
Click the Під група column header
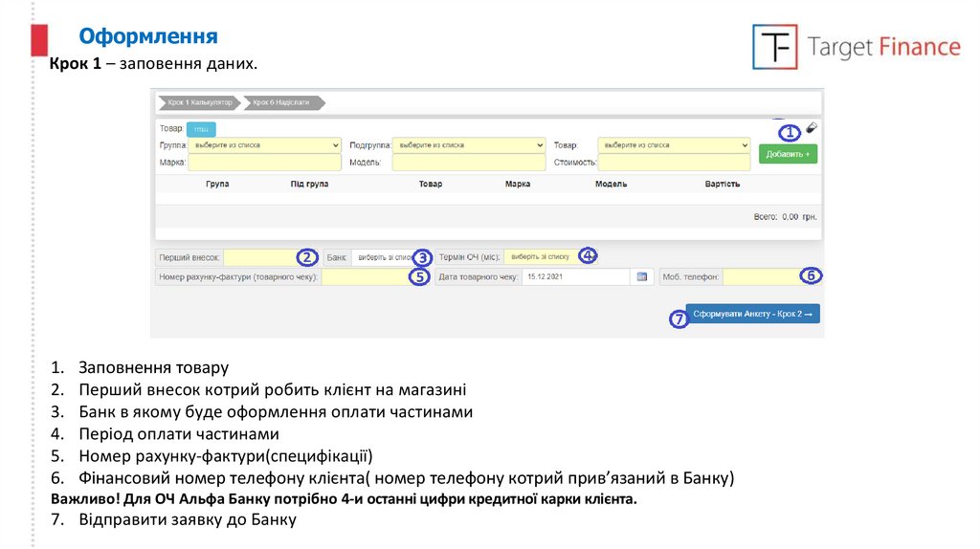tap(309, 184)
